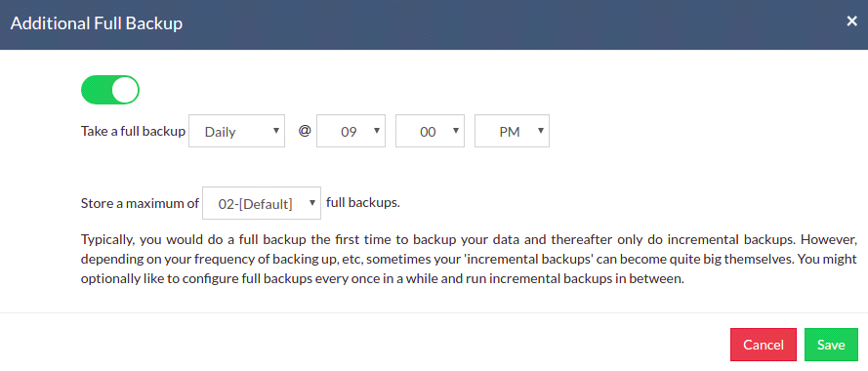Viewport: 868px width, 371px height.
Task: Disable the green full backup toggle
Action: tap(110, 90)
